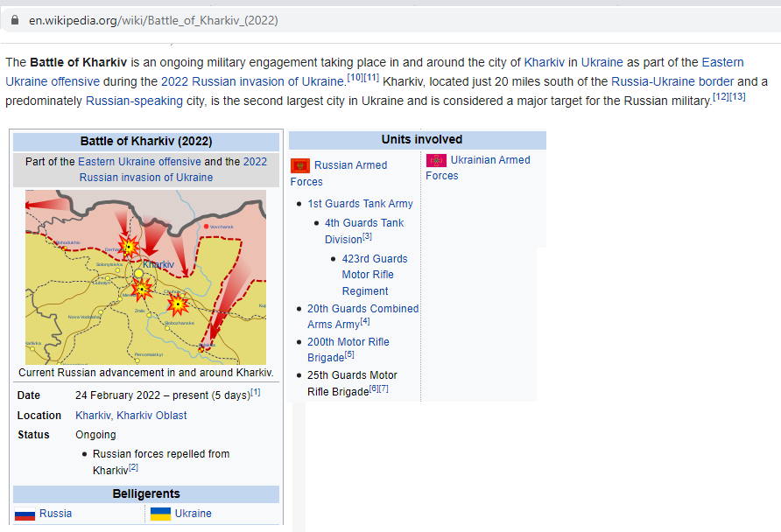Click the 'Belligerents' header text
The height and width of the screenshot is (532, 781).
146,493
